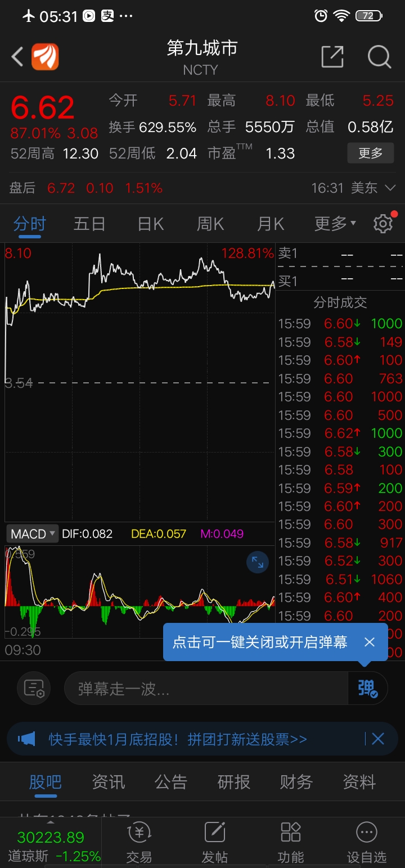The width and height of the screenshot is (405, 868).
Task: Tap the 卖1 ask row
Action: [x=340, y=254]
